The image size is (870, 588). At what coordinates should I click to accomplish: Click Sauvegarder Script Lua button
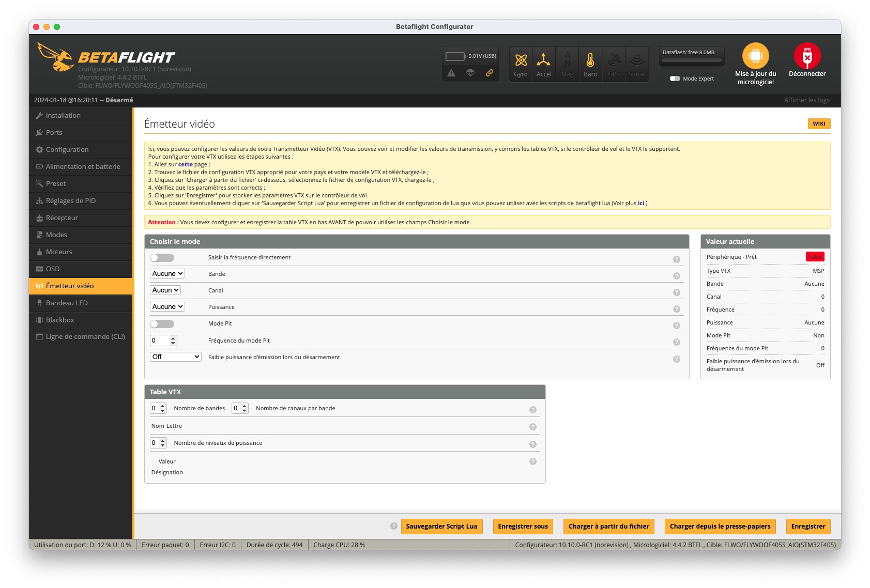(x=441, y=527)
